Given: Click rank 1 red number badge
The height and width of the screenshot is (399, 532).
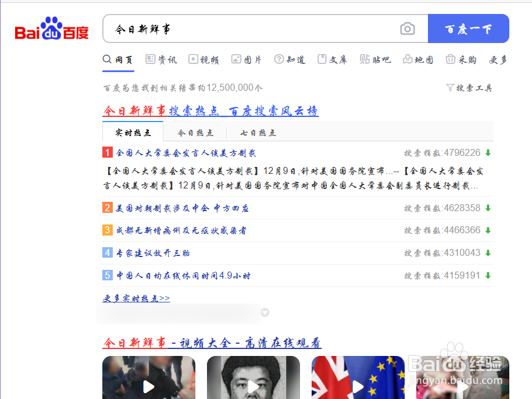Looking at the screenshot, I should [x=108, y=152].
